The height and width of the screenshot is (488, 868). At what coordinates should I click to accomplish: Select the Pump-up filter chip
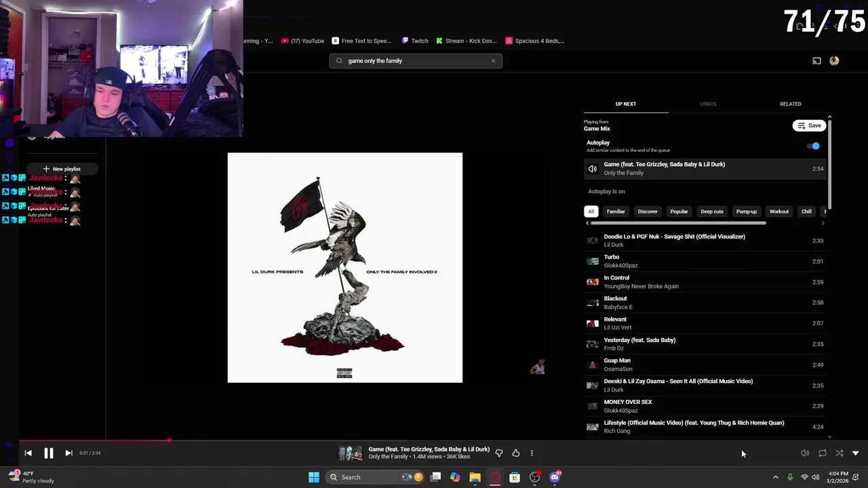pyautogui.click(x=747, y=211)
